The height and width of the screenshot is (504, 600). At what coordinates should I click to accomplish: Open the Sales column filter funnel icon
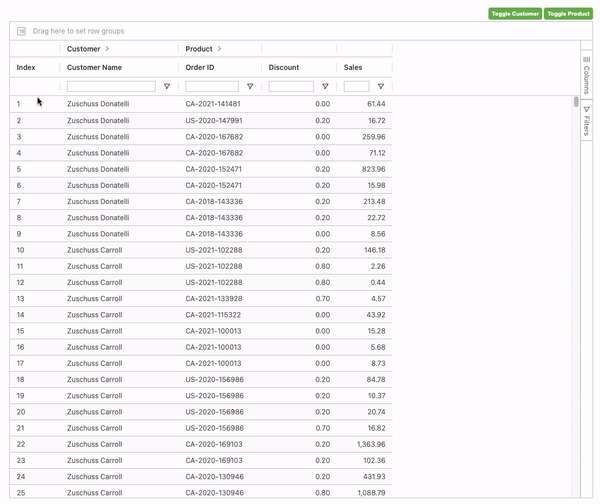pyautogui.click(x=380, y=87)
